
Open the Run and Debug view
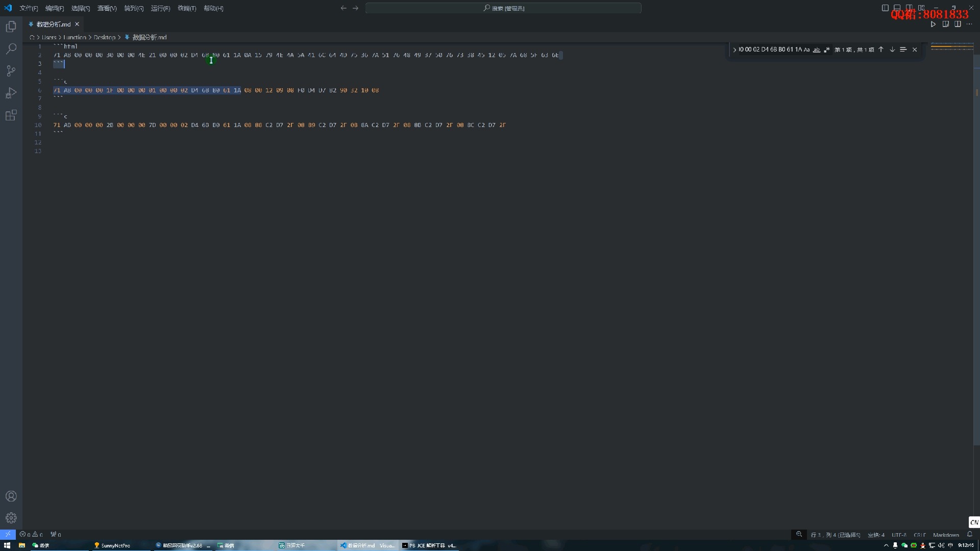(11, 93)
